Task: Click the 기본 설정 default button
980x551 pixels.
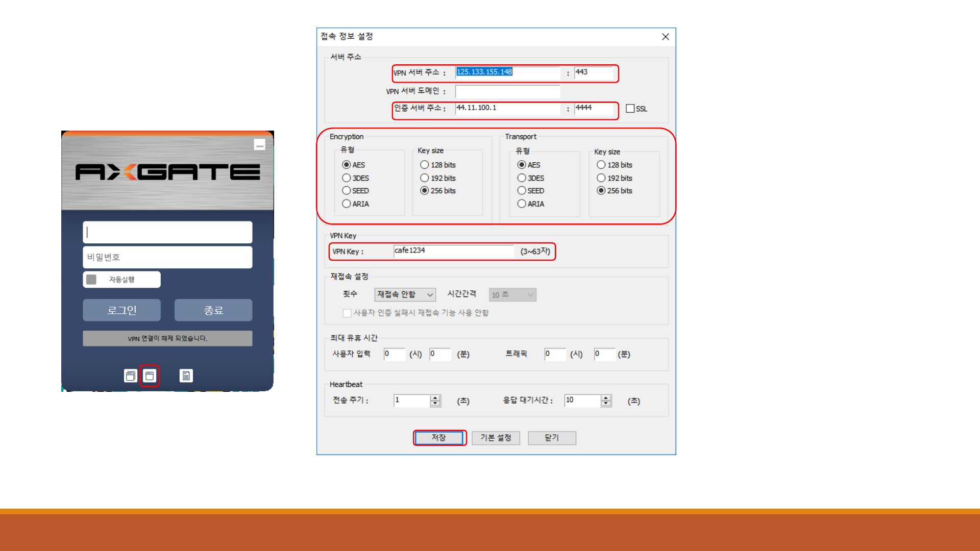Action: (496, 438)
